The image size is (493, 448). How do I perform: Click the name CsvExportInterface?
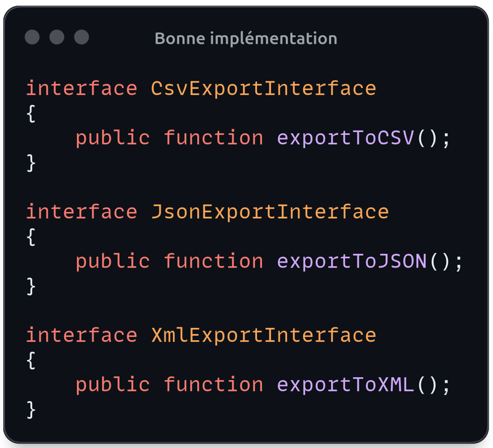point(264,89)
